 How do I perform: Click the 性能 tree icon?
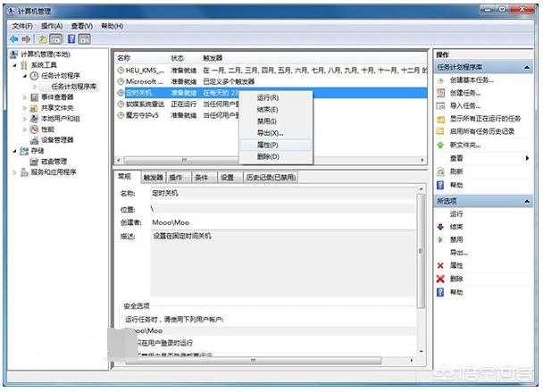[x=34, y=129]
